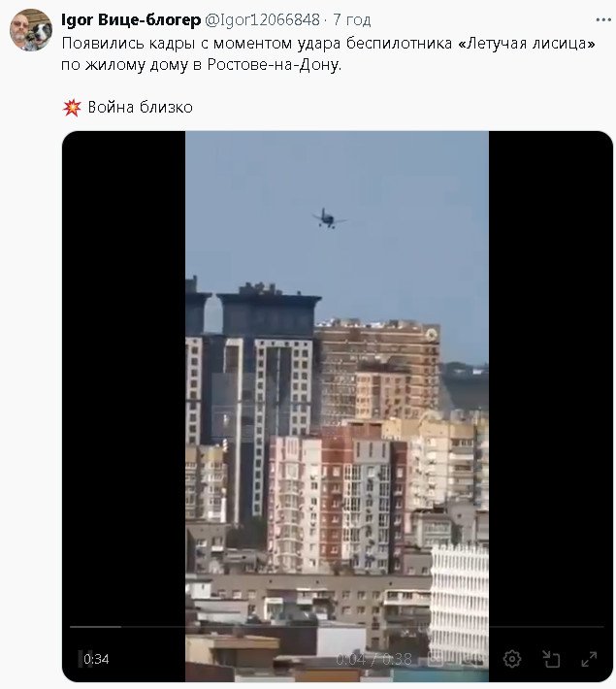This screenshot has width=616, height=689.
Task: Seek on the video progress bar
Action: [337, 627]
